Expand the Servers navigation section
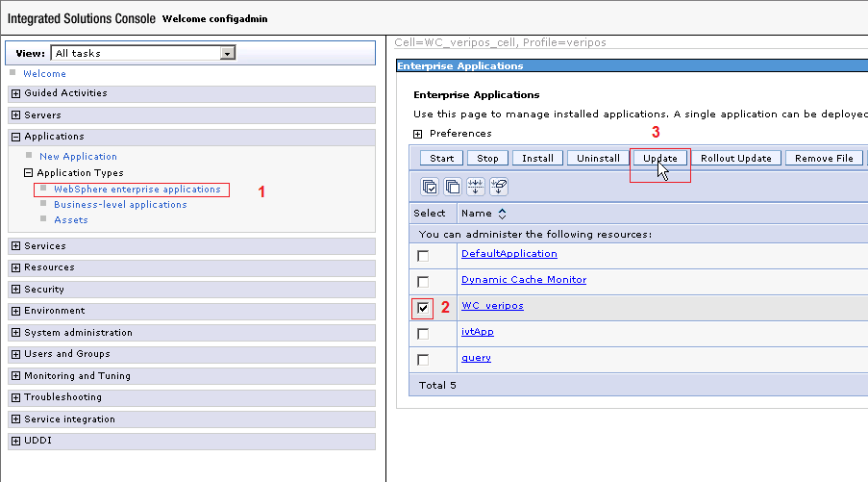Viewport: 868px width, 482px height. tap(15, 115)
